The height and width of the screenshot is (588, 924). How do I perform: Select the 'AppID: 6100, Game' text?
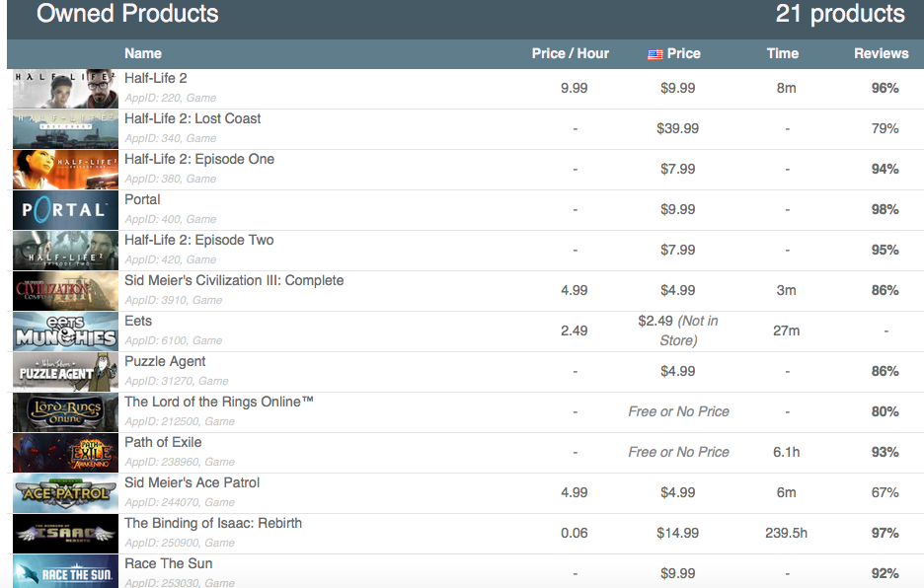pos(174,340)
